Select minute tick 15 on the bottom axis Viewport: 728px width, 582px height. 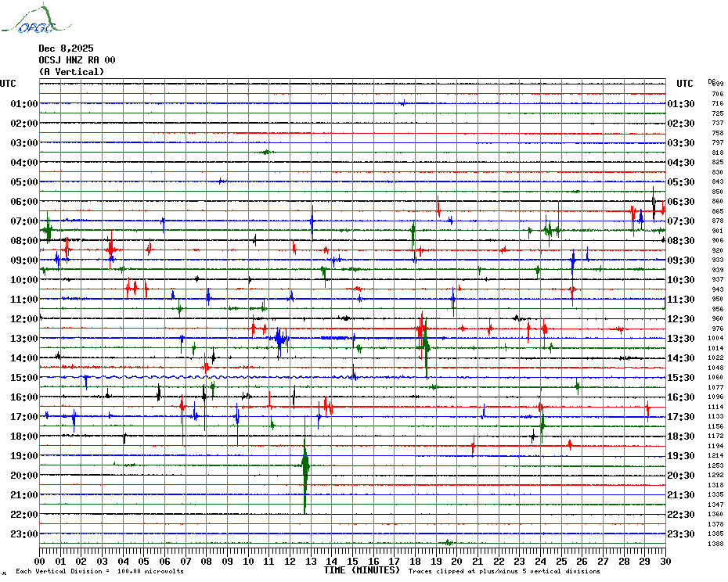tap(353, 561)
